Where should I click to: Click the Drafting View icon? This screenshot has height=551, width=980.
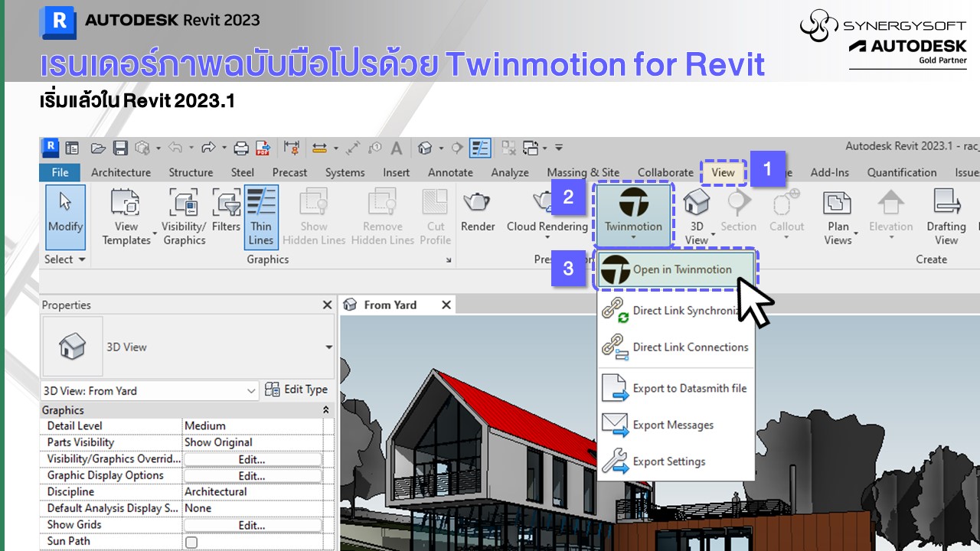click(946, 204)
